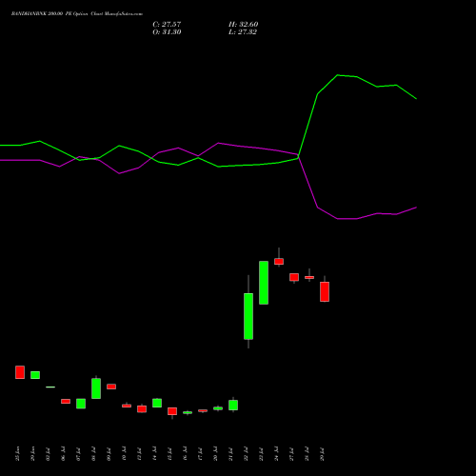Click the red candle for 27 Jul
Screen dimensions: 476x476
point(294,277)
